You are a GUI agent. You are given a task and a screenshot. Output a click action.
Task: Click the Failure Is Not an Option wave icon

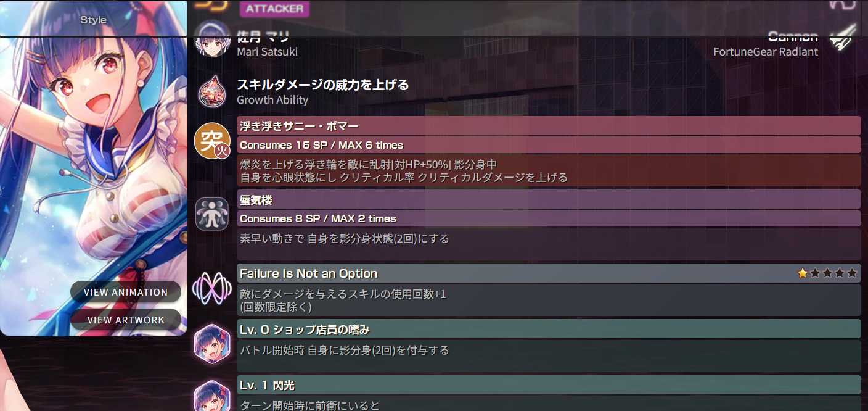pyautogui.click(x=212, y=288)
